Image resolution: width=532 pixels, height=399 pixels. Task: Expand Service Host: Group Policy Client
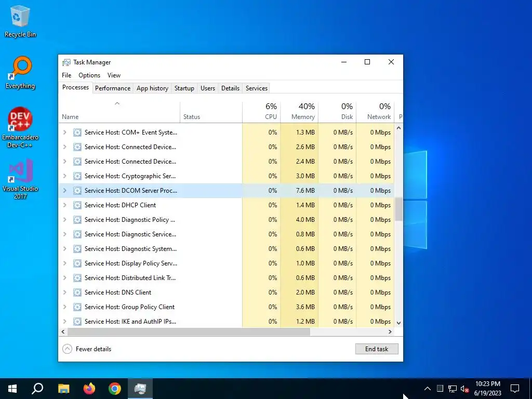(x=64, y=307)
